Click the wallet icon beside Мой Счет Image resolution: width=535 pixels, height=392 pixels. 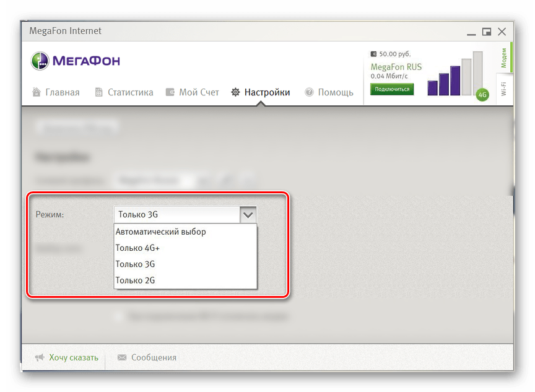pyautogui.click(x=170, y=92)
